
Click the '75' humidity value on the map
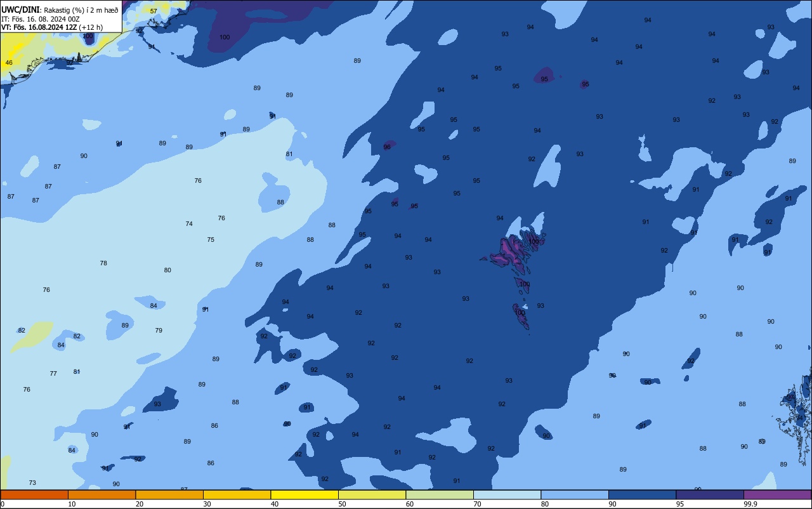(x=211, y=240)
